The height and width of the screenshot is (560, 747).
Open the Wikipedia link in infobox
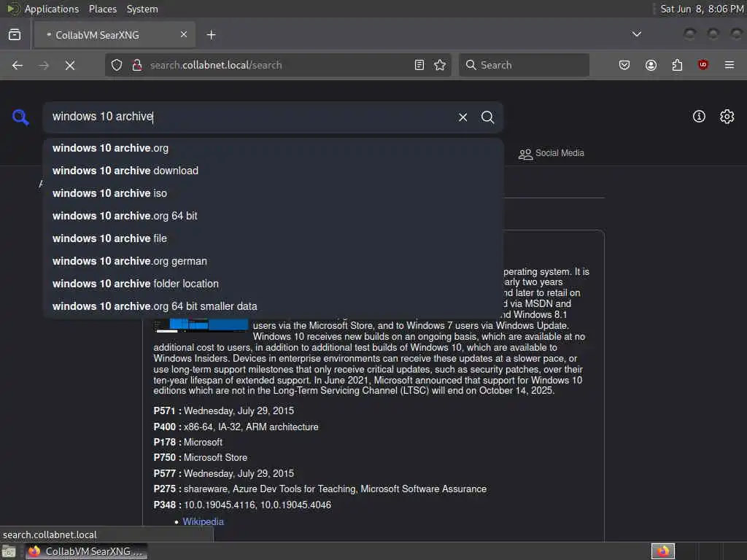(x=203, y=521)
